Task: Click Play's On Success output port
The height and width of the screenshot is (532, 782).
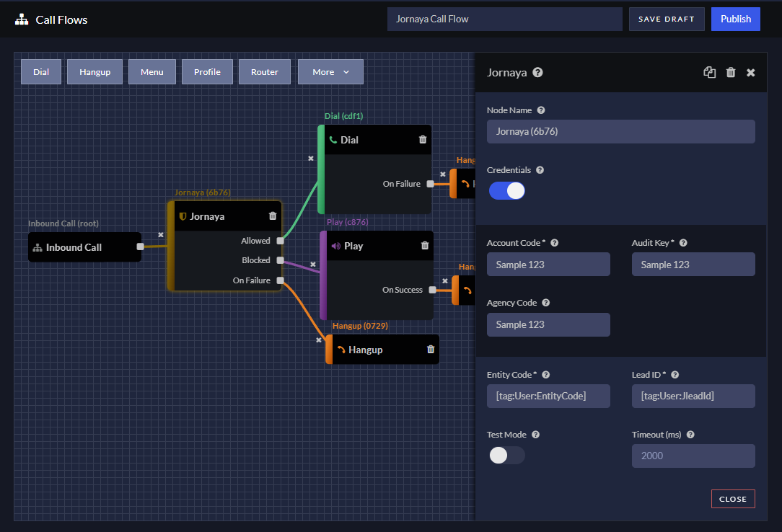Action: pos(432,289)
